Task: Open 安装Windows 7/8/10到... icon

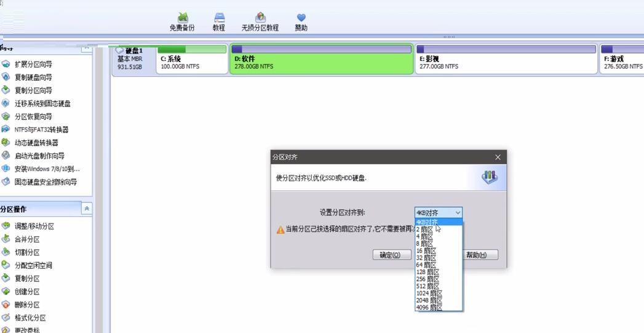Action: pyautogui.click(x=6, y=169)
